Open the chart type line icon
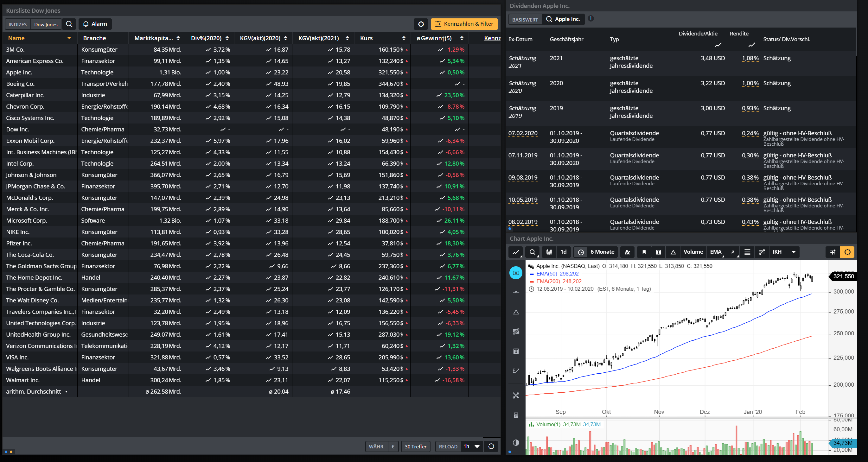This screenshot has height=462, width=868. click(x=515, y=252)
